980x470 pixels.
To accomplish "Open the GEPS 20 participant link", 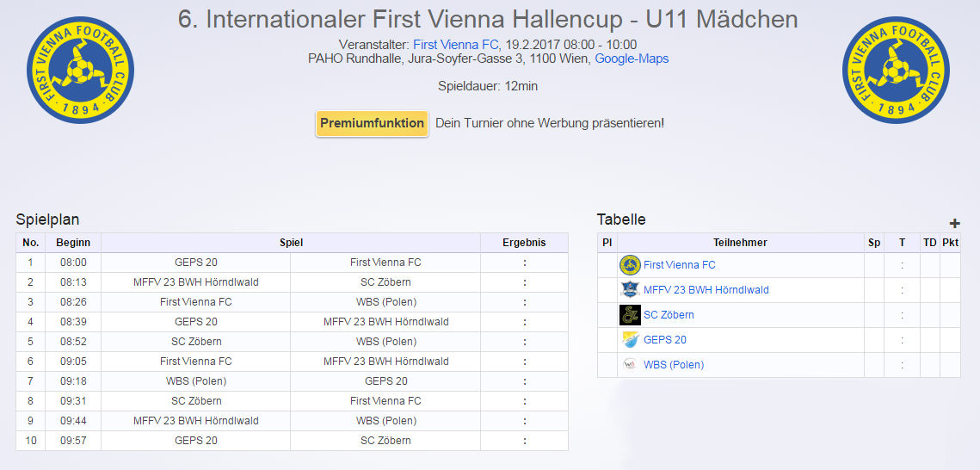I will tap(665, 340).
